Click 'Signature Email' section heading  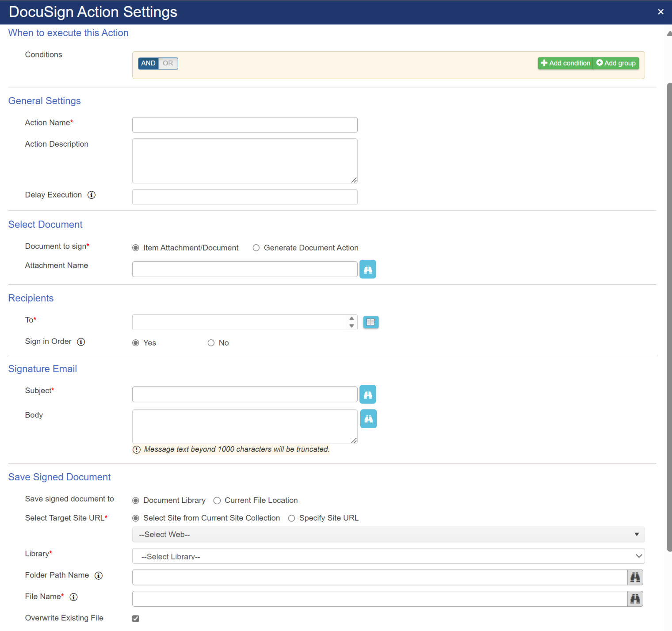(43, 369)
